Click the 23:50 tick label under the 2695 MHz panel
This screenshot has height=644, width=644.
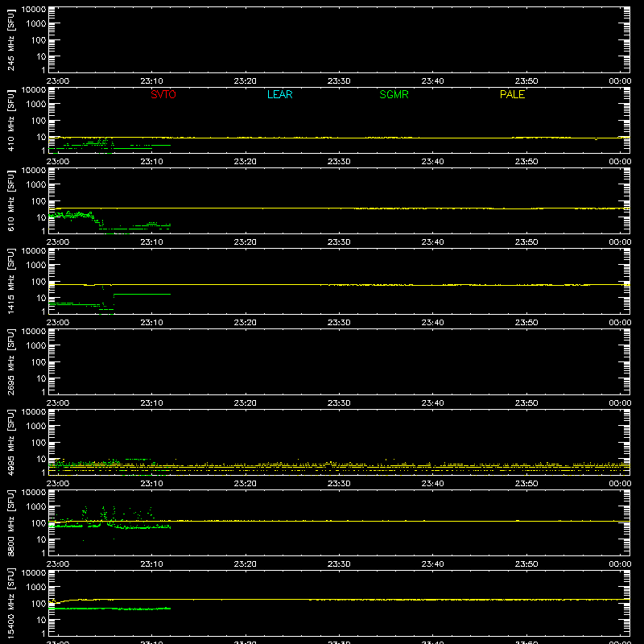click(x=526, y=403)
